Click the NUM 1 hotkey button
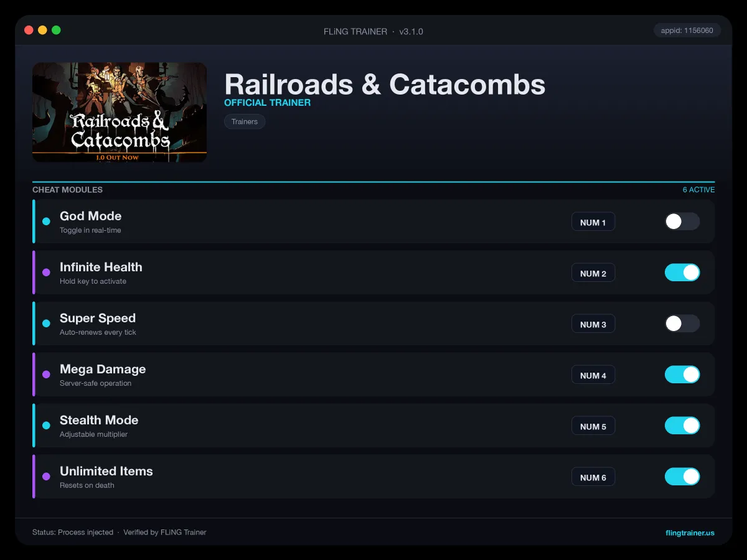This screenshot has width=747, height=560. coord(593,222)
